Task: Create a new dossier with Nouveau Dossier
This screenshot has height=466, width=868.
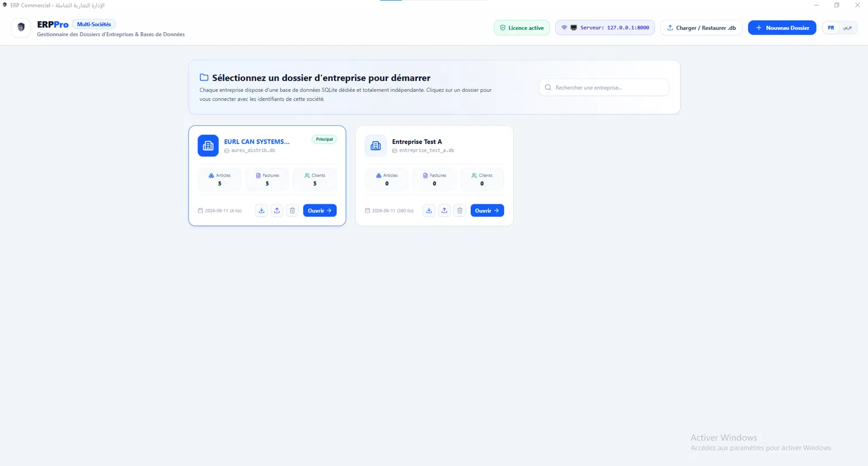Action: click(x=782, y=28)
